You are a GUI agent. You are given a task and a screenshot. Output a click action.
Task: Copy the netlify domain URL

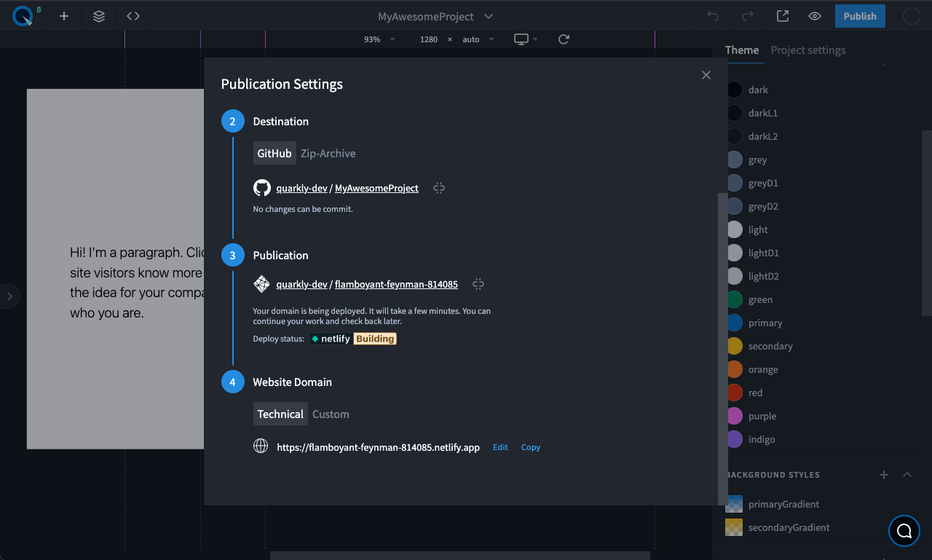[531, 447]
